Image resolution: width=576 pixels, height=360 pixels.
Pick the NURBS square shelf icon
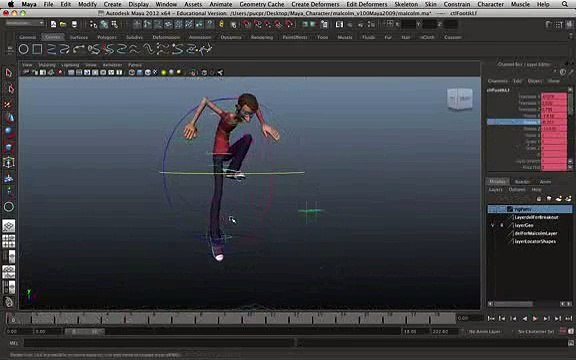(37, 49)
